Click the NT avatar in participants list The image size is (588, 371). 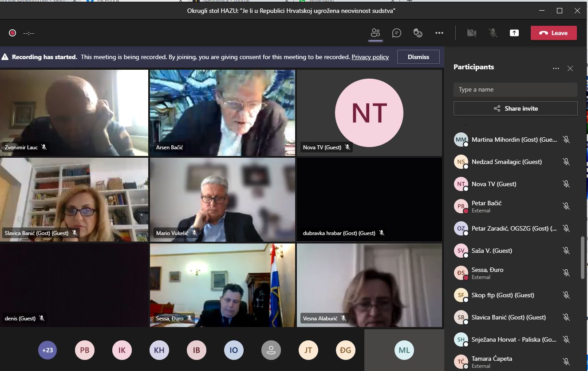point(461,184)
